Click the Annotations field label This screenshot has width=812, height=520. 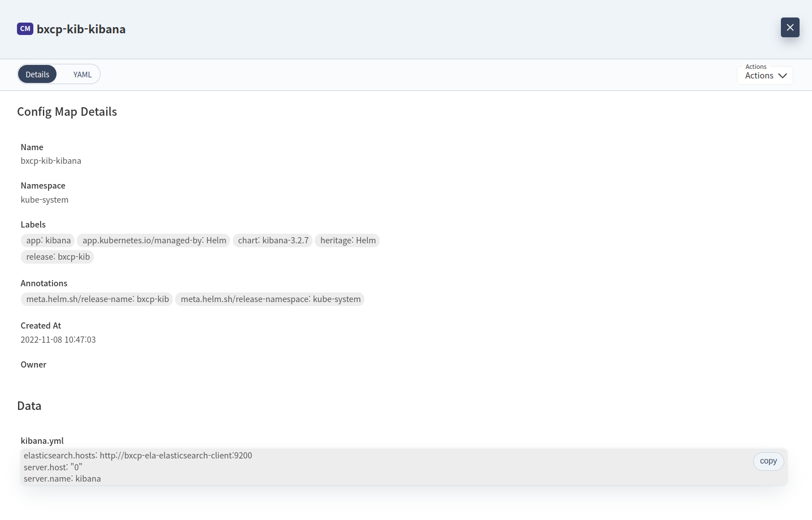[44, 283]
